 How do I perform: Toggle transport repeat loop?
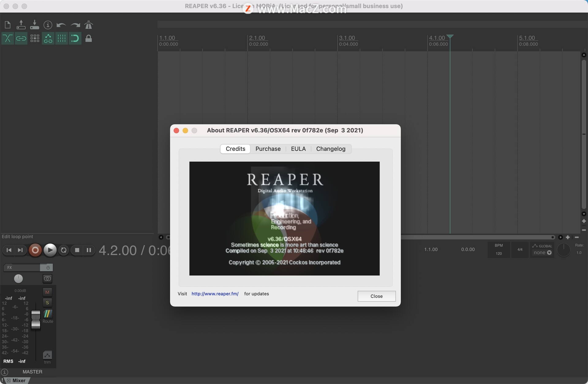tap(64, 250)
